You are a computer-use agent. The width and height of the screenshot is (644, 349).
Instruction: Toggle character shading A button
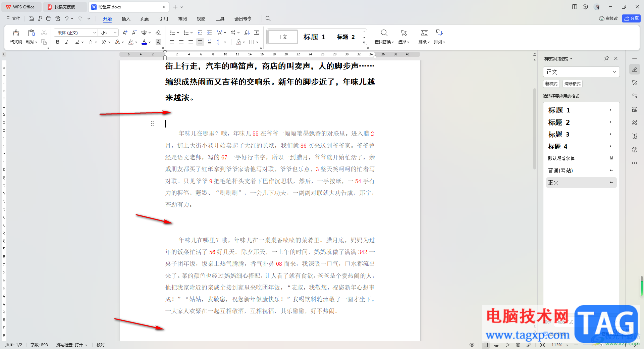click(158, 42)
